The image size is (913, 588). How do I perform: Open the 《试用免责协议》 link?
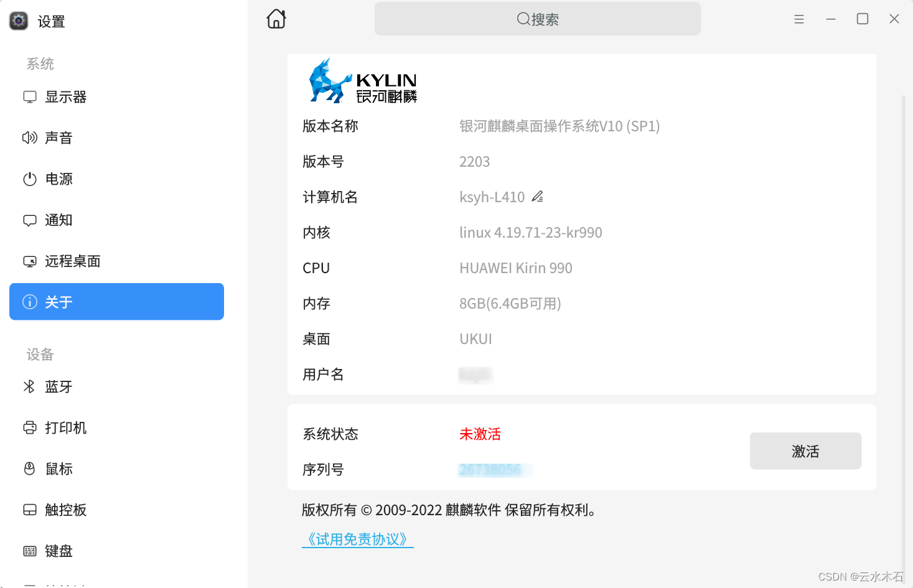(358, 539)
